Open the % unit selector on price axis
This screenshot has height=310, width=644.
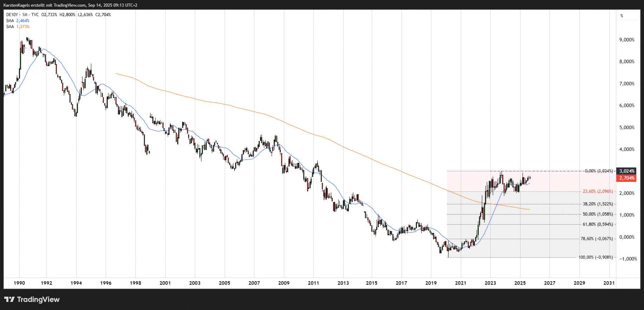(x=628, y=16)
